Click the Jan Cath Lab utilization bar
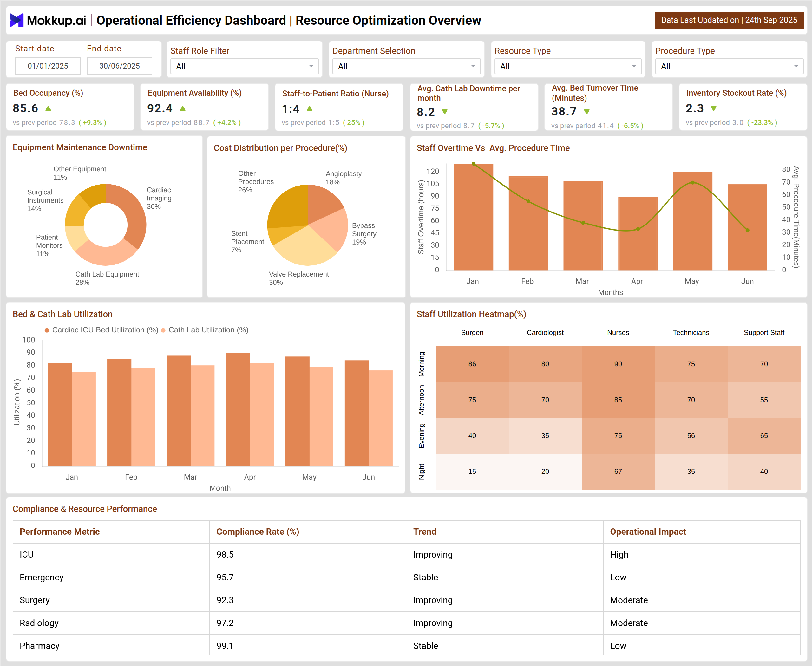812x666 pixels. pyautogui.click(x=84, y=419)
